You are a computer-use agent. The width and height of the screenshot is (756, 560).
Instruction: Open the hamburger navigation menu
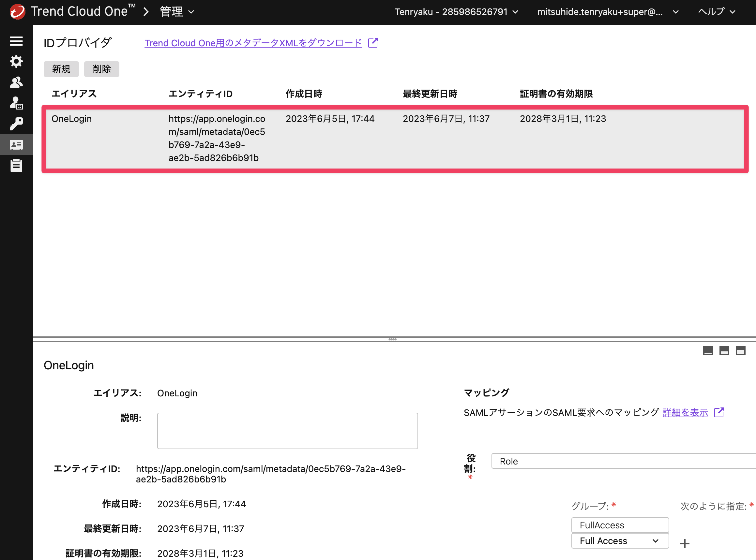[16, 41]
